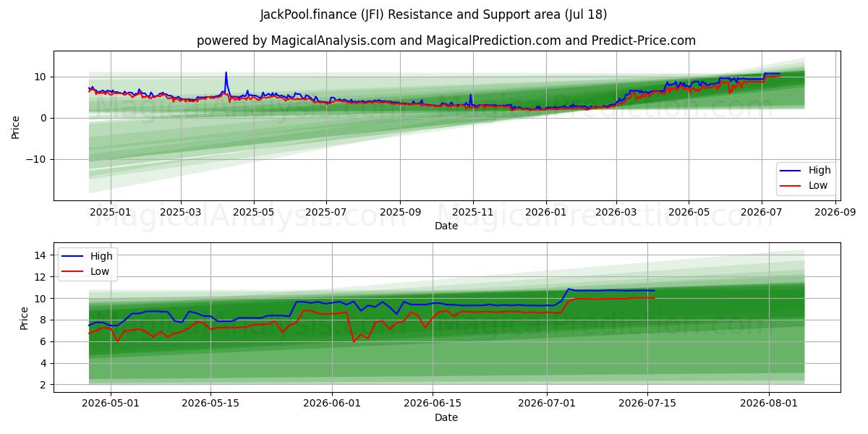Click the '2026-09' date tick label
The height and width of the screenshot is (434, 868).
coord(835,213)
